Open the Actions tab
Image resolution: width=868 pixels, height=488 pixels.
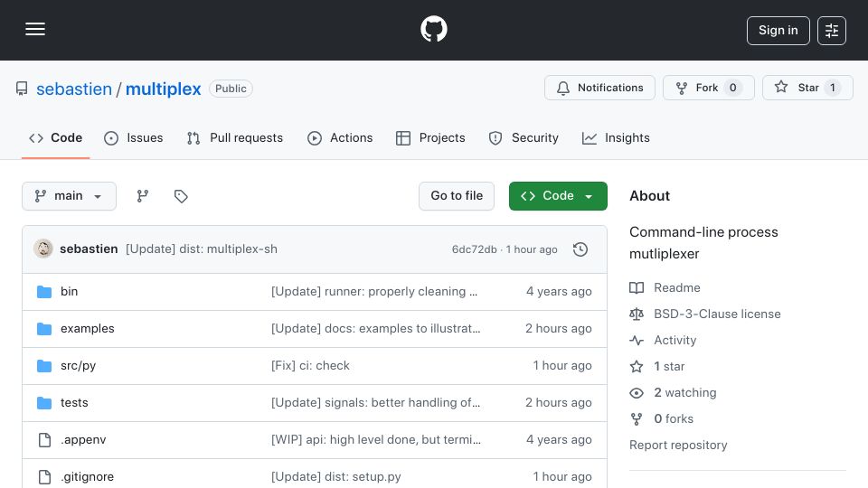click(340, 137)
